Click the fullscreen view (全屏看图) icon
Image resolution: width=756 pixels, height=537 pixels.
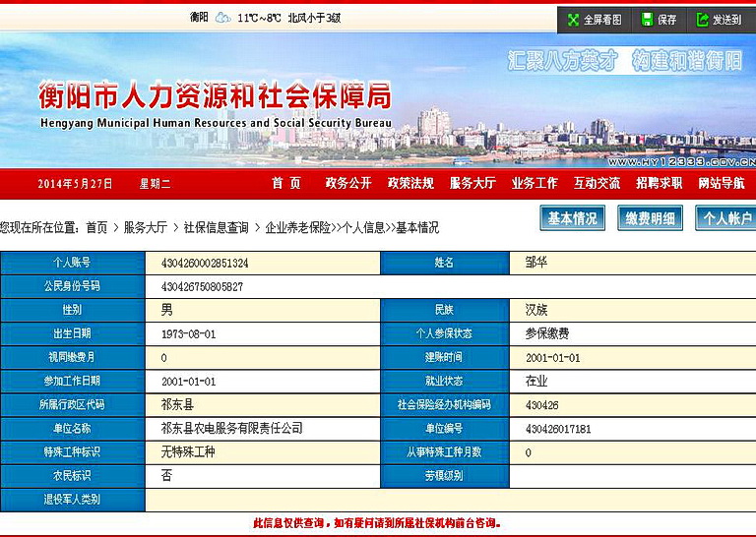tap(572, 20)
